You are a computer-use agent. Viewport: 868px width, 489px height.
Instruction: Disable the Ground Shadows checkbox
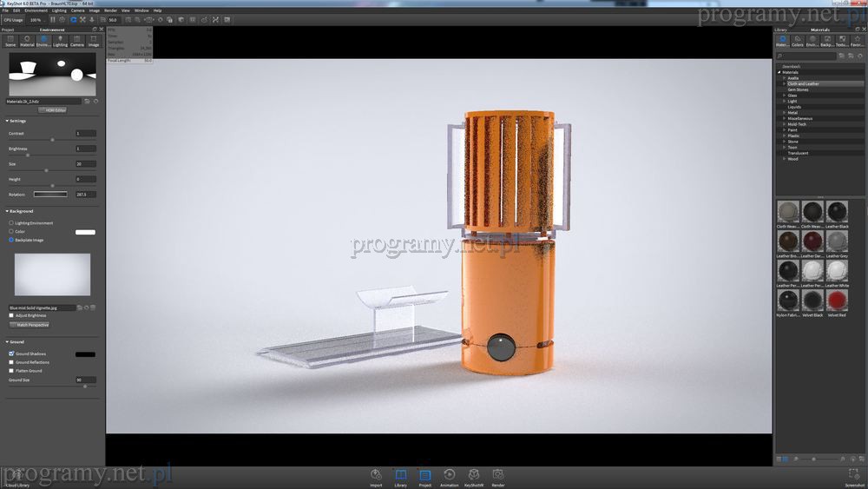coord(11,354)
